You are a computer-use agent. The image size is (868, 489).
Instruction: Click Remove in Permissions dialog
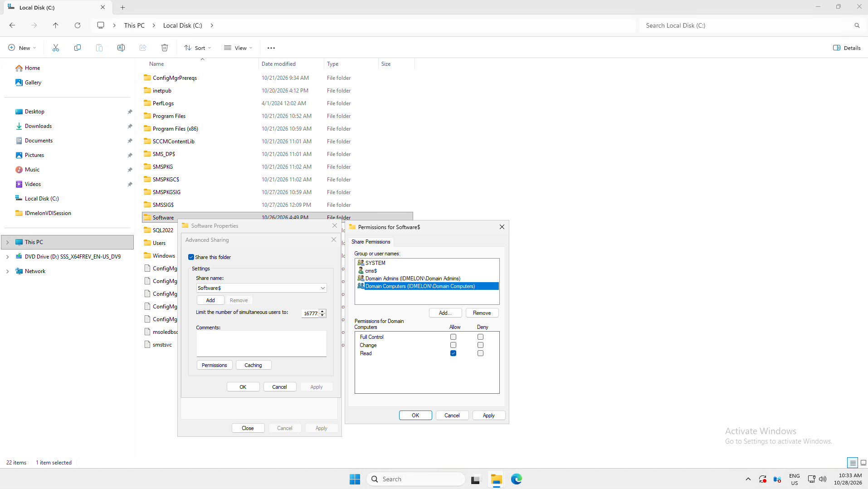pos(482,313)
